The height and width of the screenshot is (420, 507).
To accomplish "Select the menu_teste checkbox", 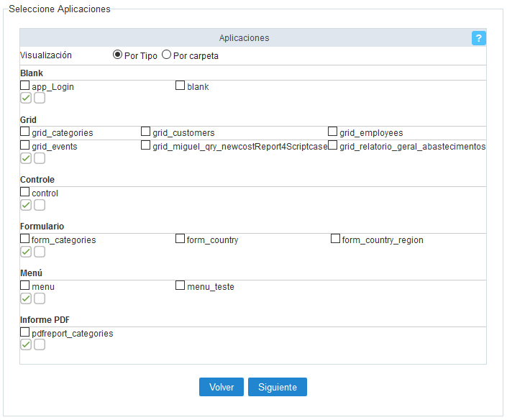I will click(181, 286).
